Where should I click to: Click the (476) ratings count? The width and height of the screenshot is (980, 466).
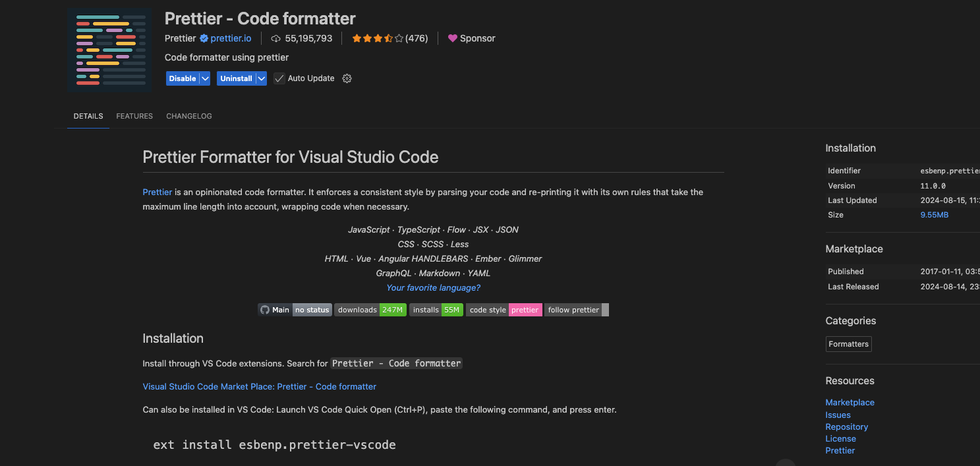[x=417, y=38]
